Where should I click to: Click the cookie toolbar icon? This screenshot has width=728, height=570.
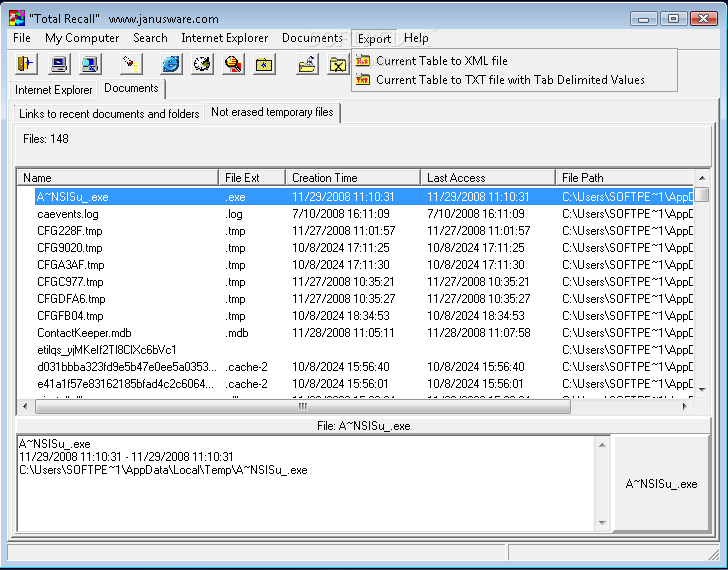click(x=202, y=64)
